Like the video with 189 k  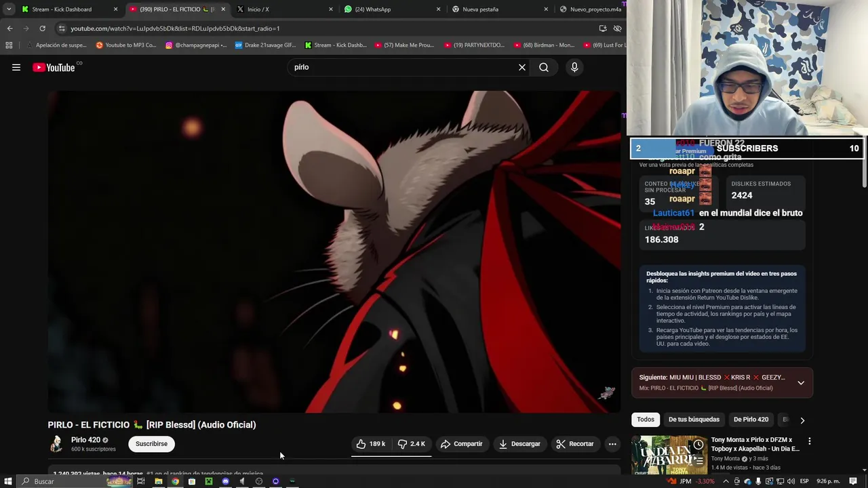click(x=371, y=444)
